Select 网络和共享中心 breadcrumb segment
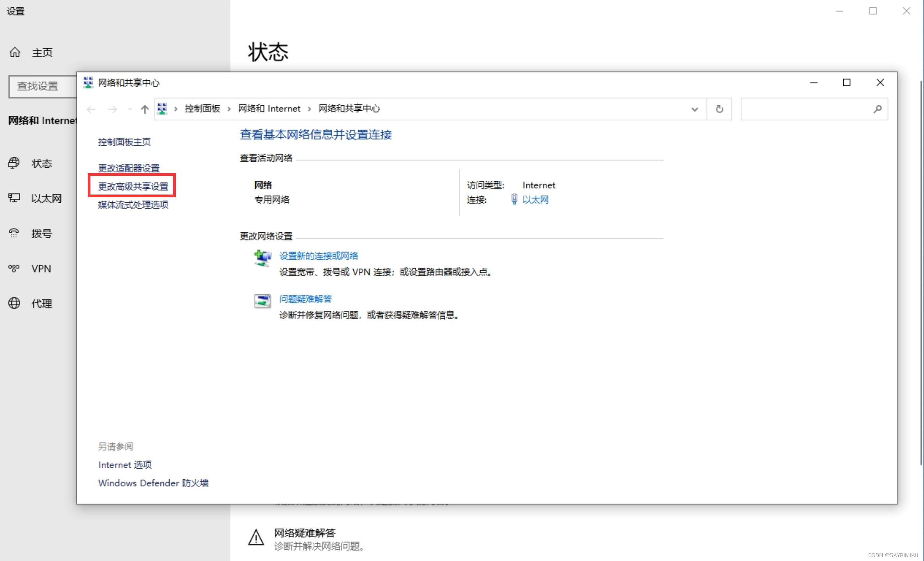The width and height of the screenshot is (924, 561). tap(349, 108)
